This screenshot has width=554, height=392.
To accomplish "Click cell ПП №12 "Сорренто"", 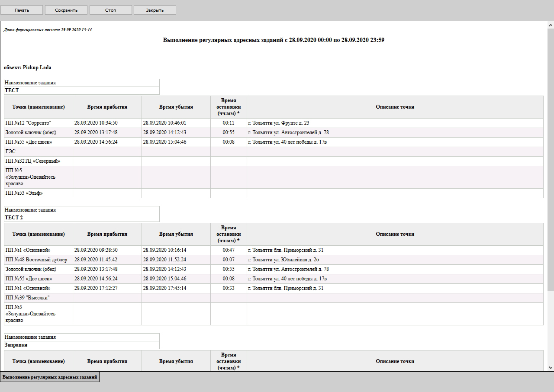I will 39,123.
